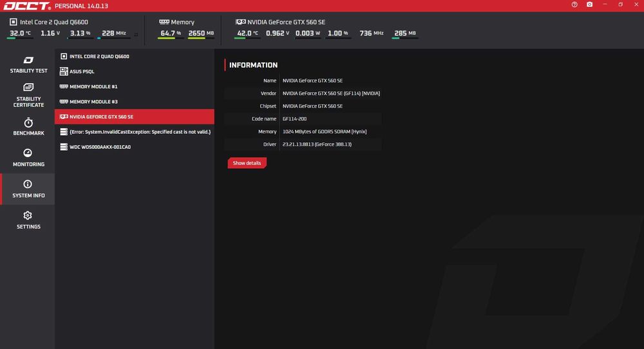Select the ASUS P5QL motherboard entry

tap(135, 71)
